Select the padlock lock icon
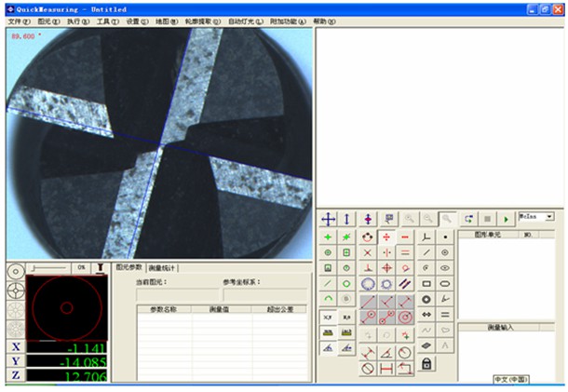The height and width of the screenshot is (392, 568). (426, 364)
